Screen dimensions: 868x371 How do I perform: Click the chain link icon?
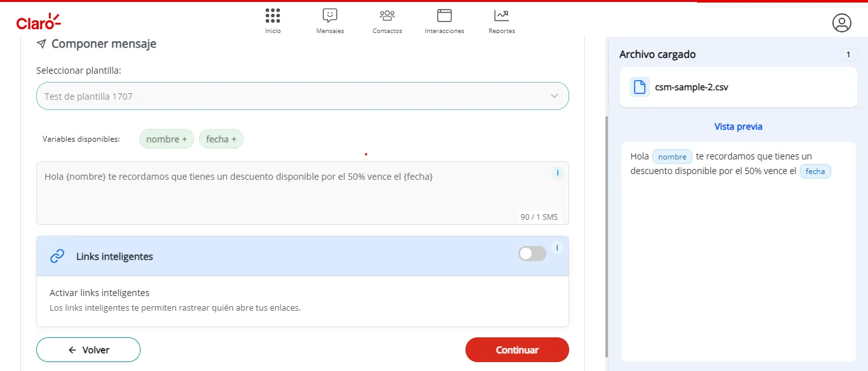57,256
